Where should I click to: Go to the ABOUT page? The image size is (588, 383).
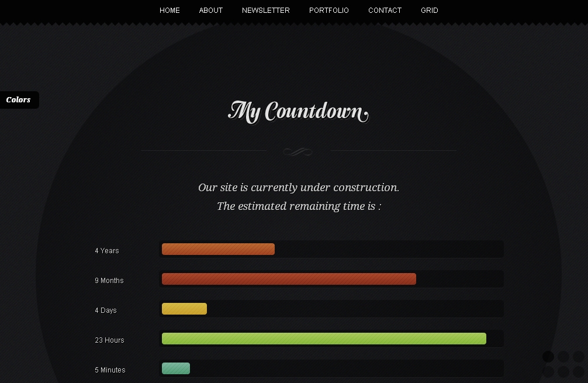click(x=210, y=11)
